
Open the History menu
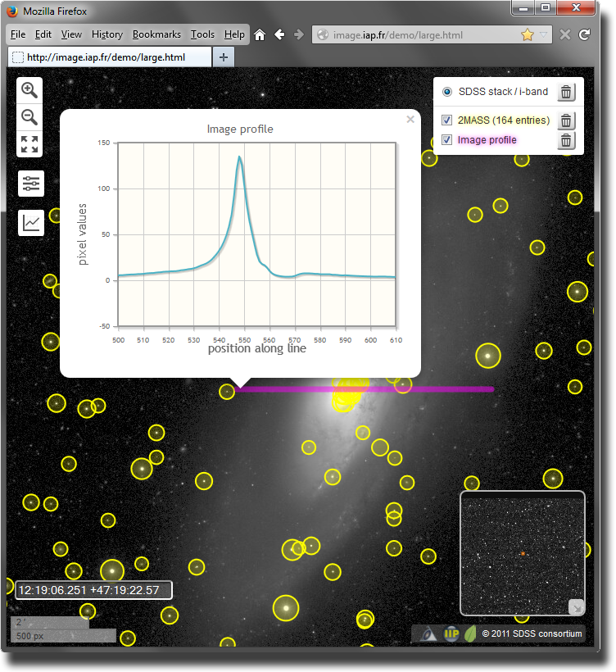click(x=107, y=34)
